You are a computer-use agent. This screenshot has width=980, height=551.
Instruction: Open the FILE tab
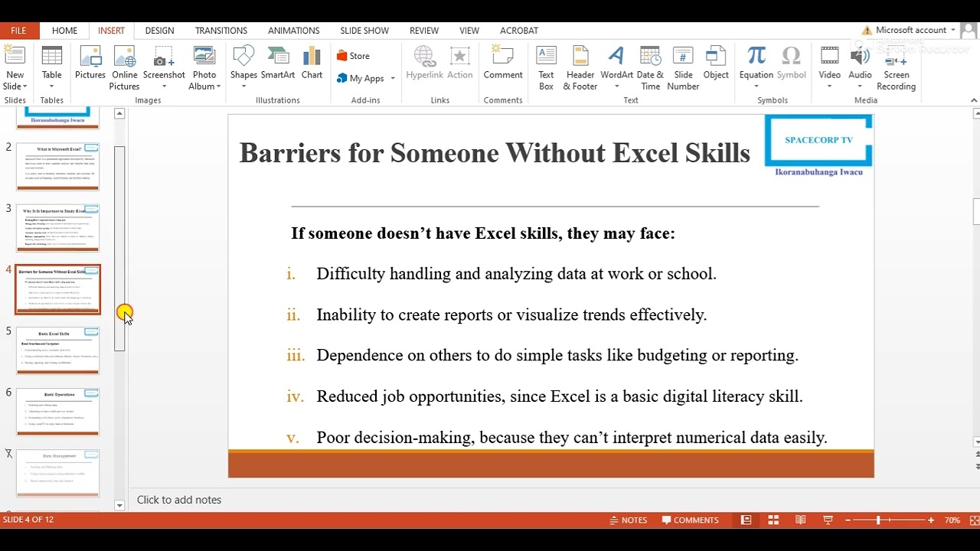(x=18, y=31)
